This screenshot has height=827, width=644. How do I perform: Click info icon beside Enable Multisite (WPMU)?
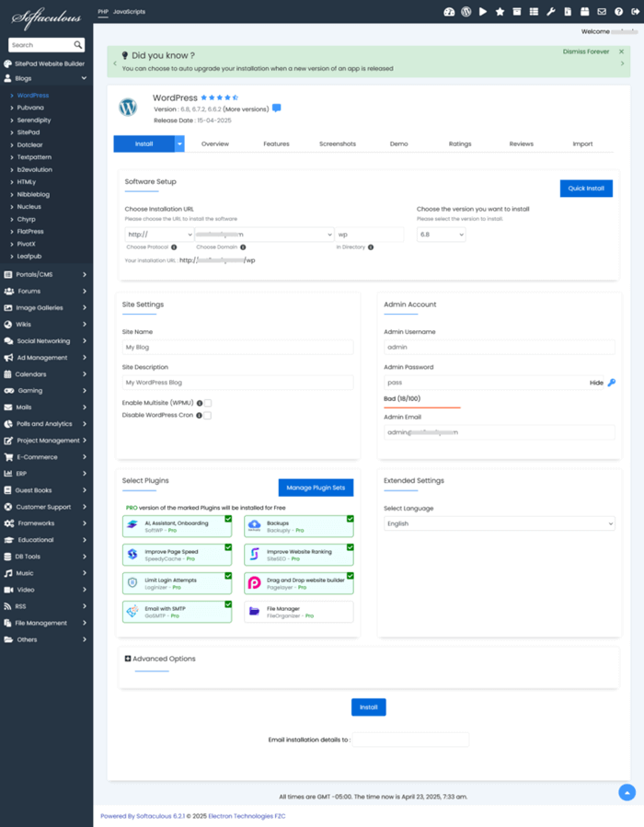tap(200, 403)
